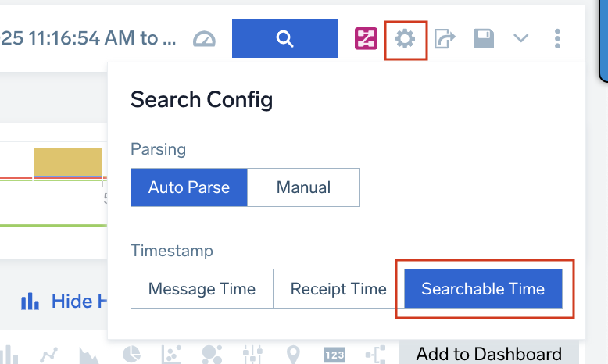Screen dimensions: 608x364
Task: Open the search performance gauge icon
Action: [x=204, y=38]
